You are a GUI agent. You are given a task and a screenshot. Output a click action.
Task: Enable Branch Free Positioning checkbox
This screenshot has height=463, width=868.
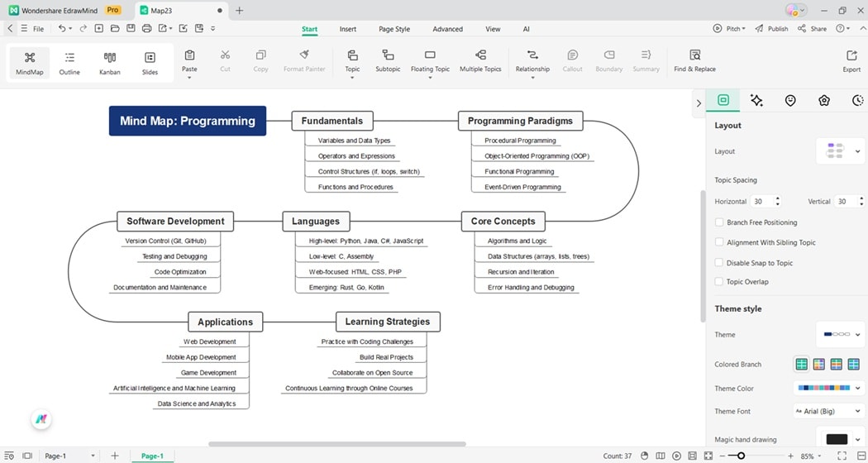pos(719,222)
